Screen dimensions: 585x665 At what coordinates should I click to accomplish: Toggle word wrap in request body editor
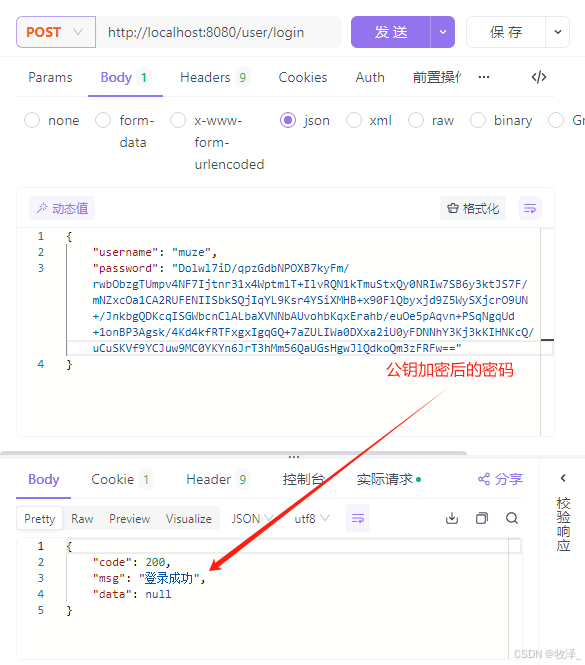tap(530, 208)
